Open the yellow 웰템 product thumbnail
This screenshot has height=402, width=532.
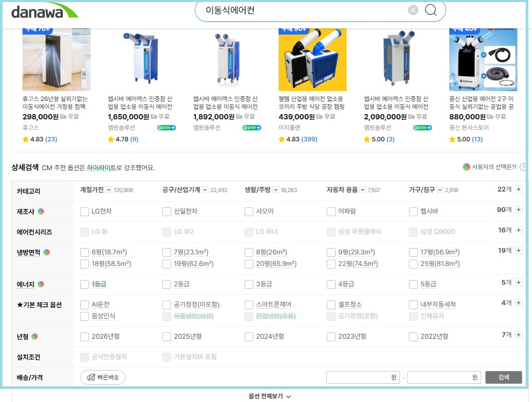click(x=313, y=59)
